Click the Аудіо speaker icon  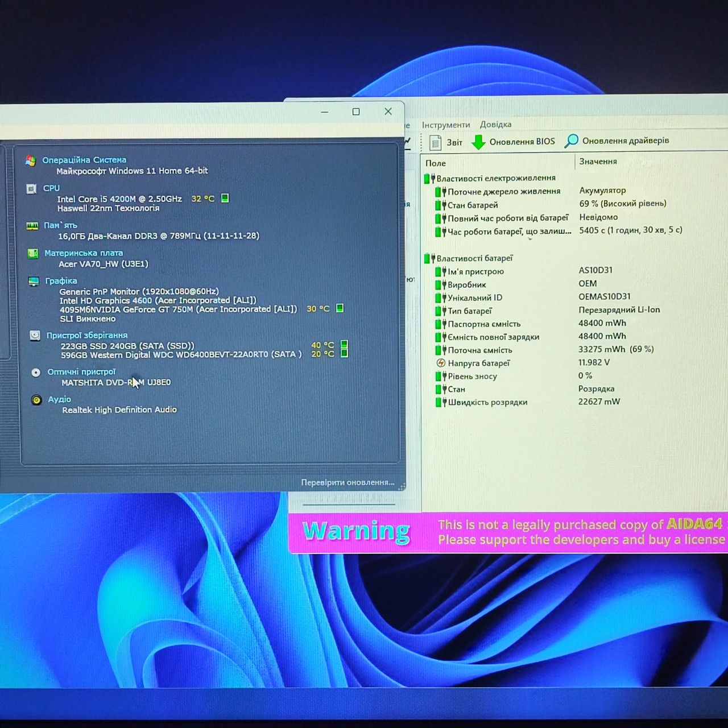click(x=36, y=400)
